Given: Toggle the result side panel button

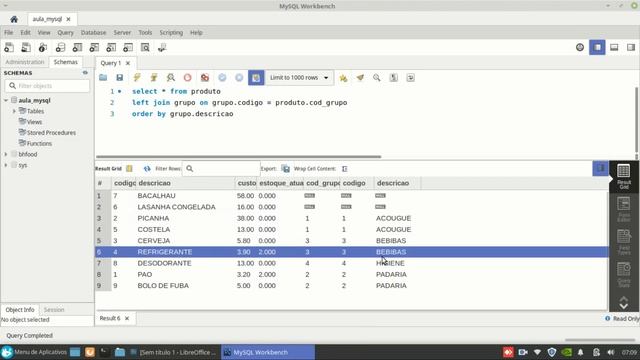Looking at the screenshot, I should (600, 168).
